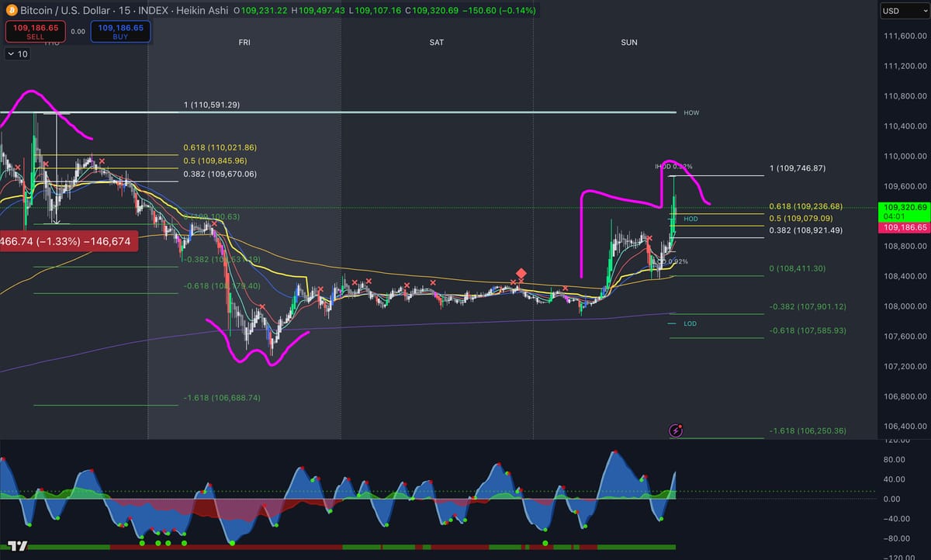Click the high value 109,497.43

(322, 12)
